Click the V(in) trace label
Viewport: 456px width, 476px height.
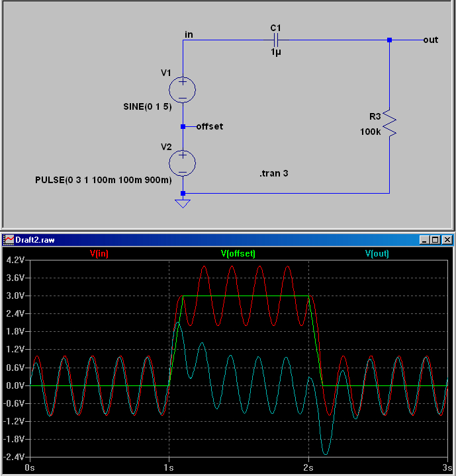[99, 253]
